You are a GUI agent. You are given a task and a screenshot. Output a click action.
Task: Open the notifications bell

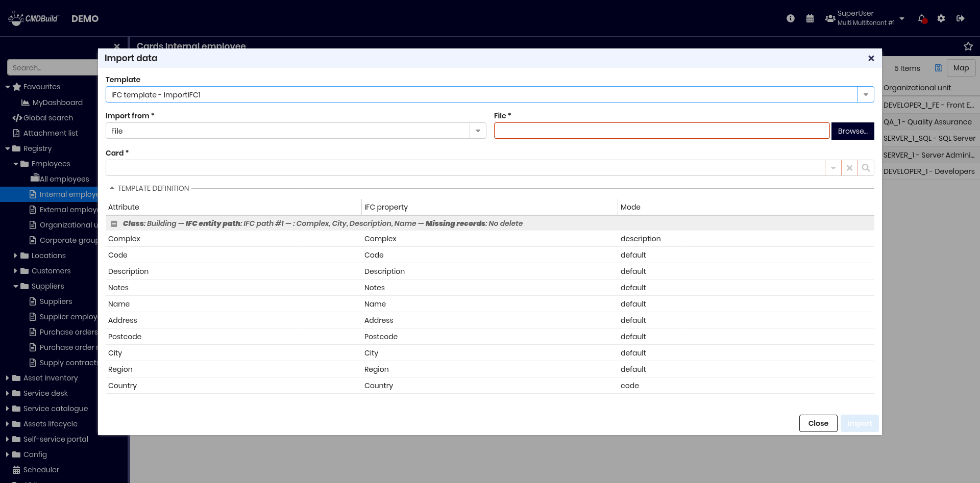coord(922,18)
